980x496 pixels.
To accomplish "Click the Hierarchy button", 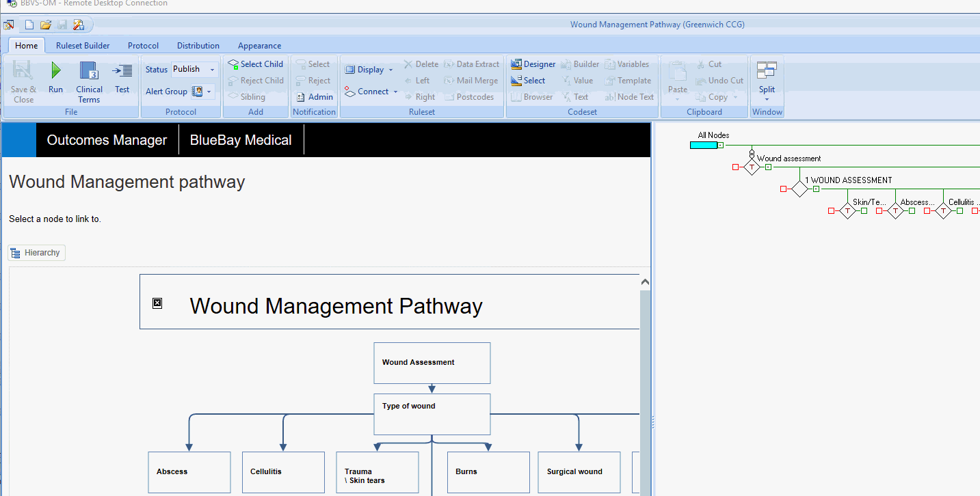I will (x=36, y=253).
